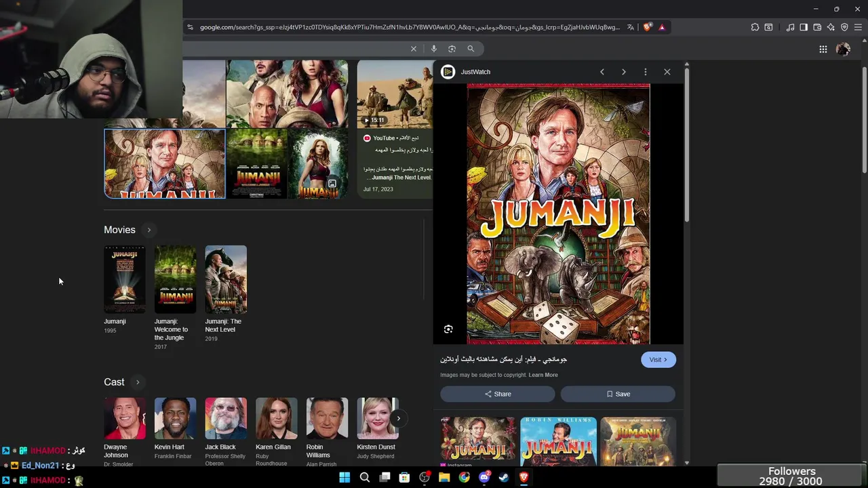This screenshot has height=488, width=868.
Task: Select Robin Williams cast photo
Action: pyautogui.click(x=327, y=418)
